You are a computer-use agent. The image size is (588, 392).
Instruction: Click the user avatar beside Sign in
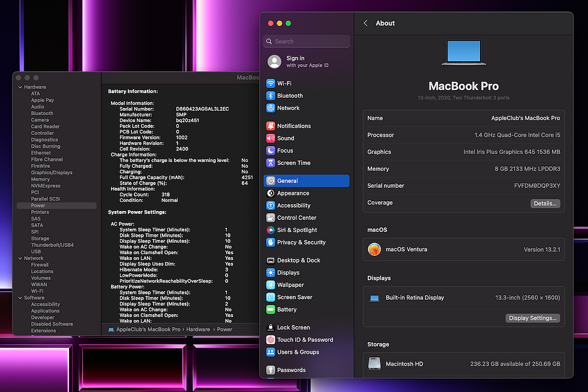pyautogui.click(x=274, y=62)
